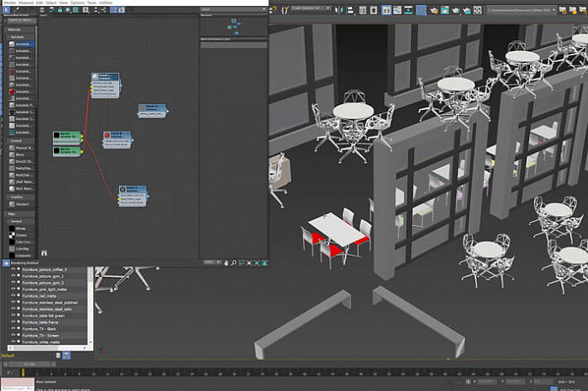Toggle visibility of Furniture_TV - Black layer
Screen dimensions: 588x391
[13, 329]
